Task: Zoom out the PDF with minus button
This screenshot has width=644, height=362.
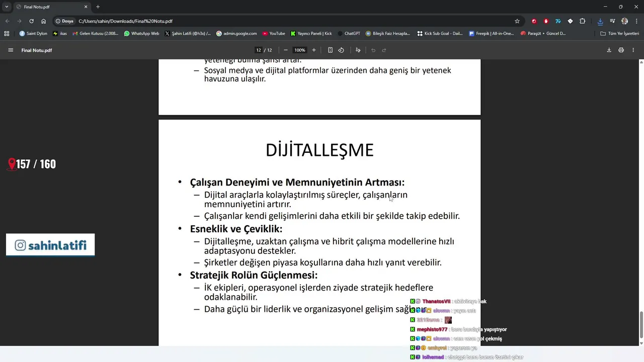Action: click(286, 50)
